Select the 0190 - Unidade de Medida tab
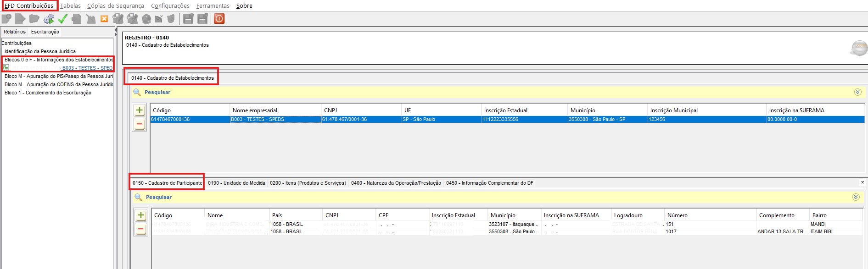The height and width of the screenshot is (269, 868). pyautogui.click(x=236, y=183)
